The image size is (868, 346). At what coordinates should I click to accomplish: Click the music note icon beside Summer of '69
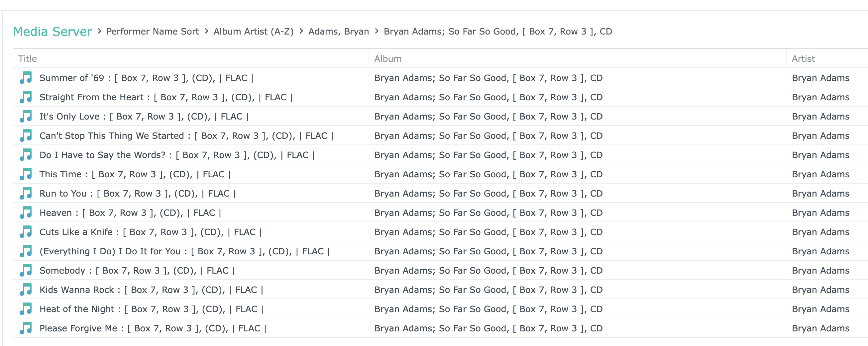(26, 78)
